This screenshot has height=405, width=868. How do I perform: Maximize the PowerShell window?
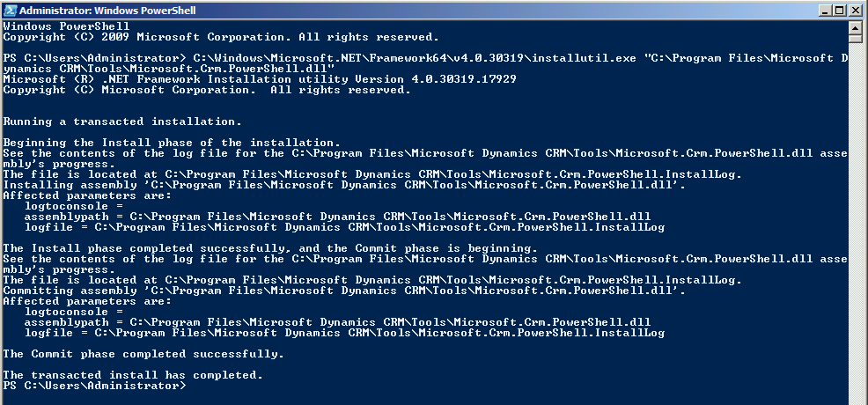(841, 11)
